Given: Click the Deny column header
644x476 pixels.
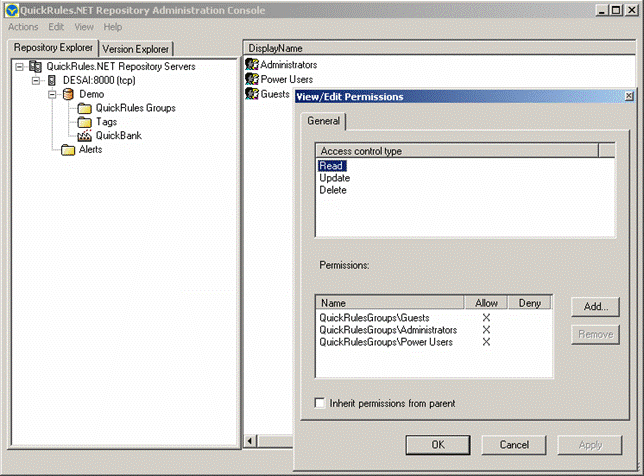Looking at the screenshot, I should pyautogui.click(x=529, y=303).
